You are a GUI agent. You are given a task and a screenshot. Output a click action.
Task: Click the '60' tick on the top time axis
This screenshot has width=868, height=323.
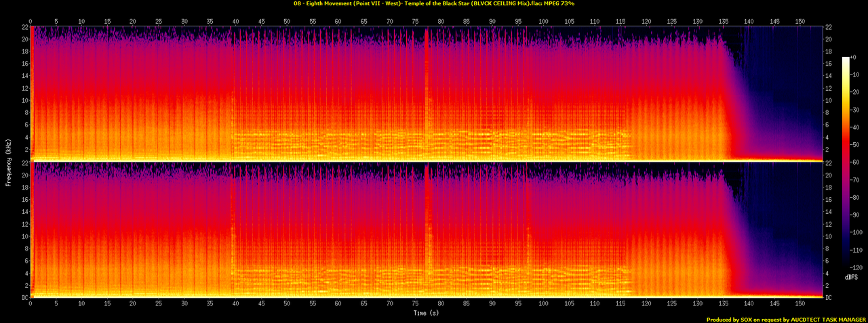338,22
